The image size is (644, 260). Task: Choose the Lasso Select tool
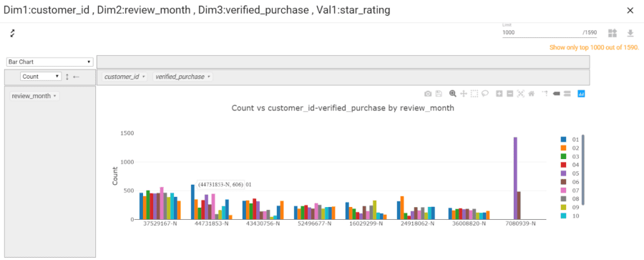pos(484,94)
